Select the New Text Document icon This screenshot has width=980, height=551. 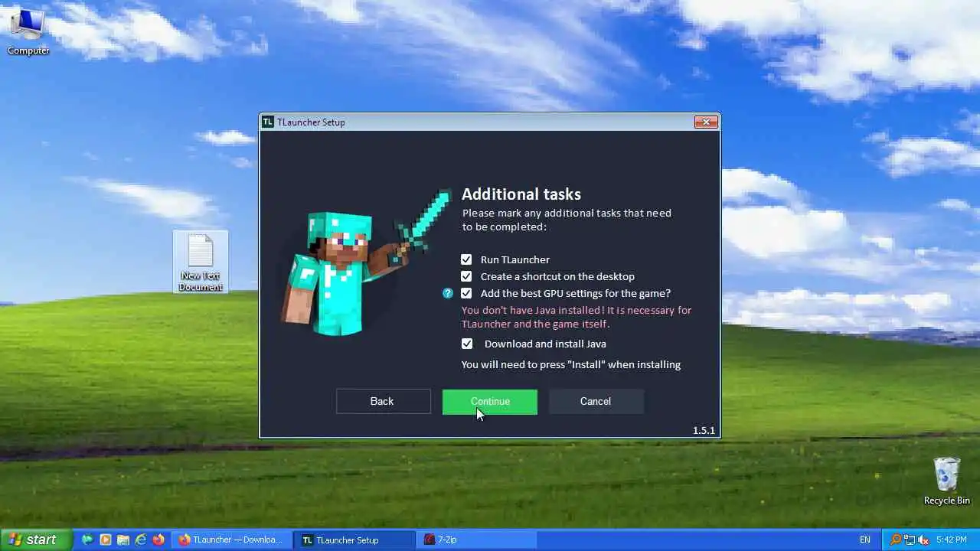201,262
